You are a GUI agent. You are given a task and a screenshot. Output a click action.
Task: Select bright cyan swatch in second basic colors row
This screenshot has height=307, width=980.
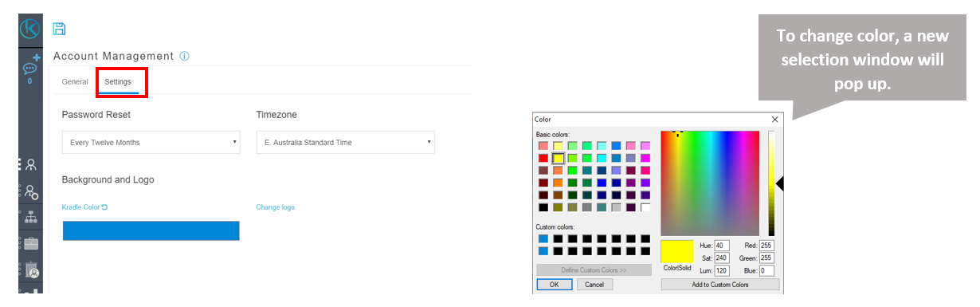pyautogui.click(x=602, y=158)
